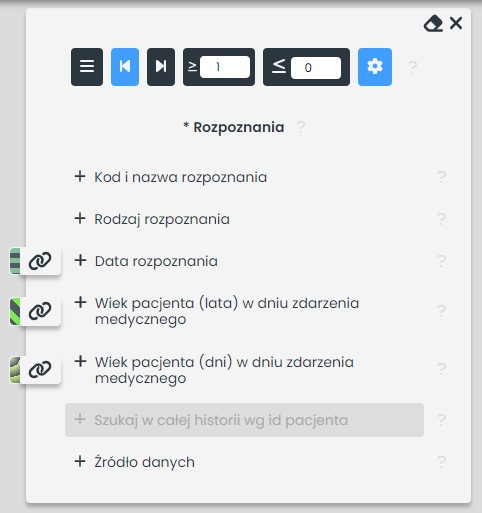Select the skip-to-last event button

pos(161,67)
